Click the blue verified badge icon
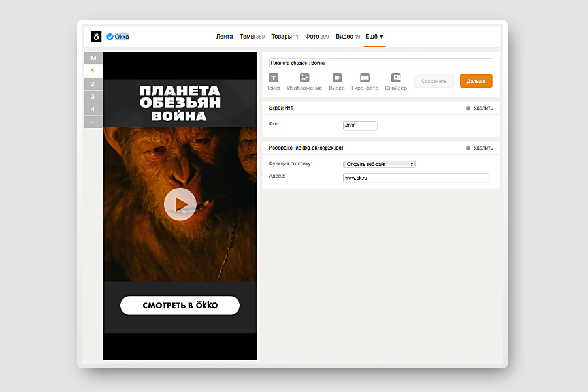Image resolution: width=588 pixels, height=392 pixels. (110, 37)
